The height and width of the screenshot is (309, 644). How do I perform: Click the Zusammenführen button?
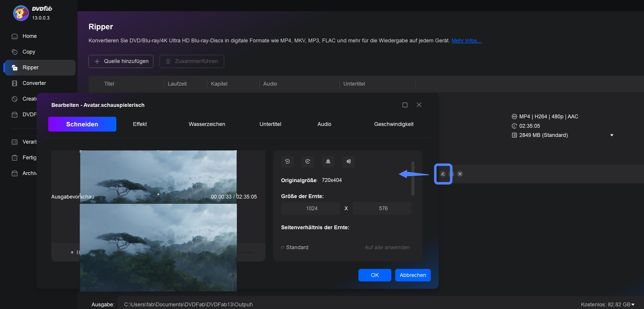point(192,61)
